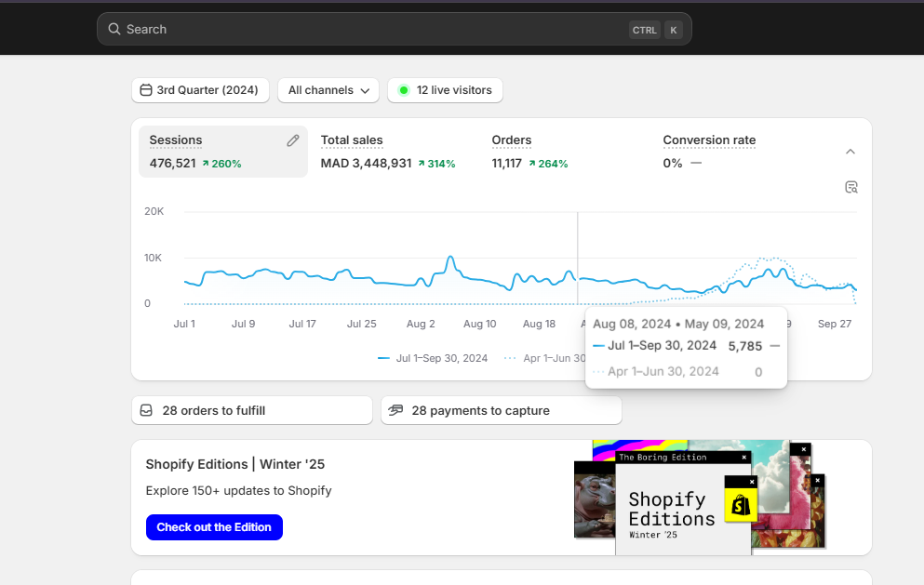
Task: Open the 3rd Quarter (2024) date picker
Action: (x=201, y=90)
